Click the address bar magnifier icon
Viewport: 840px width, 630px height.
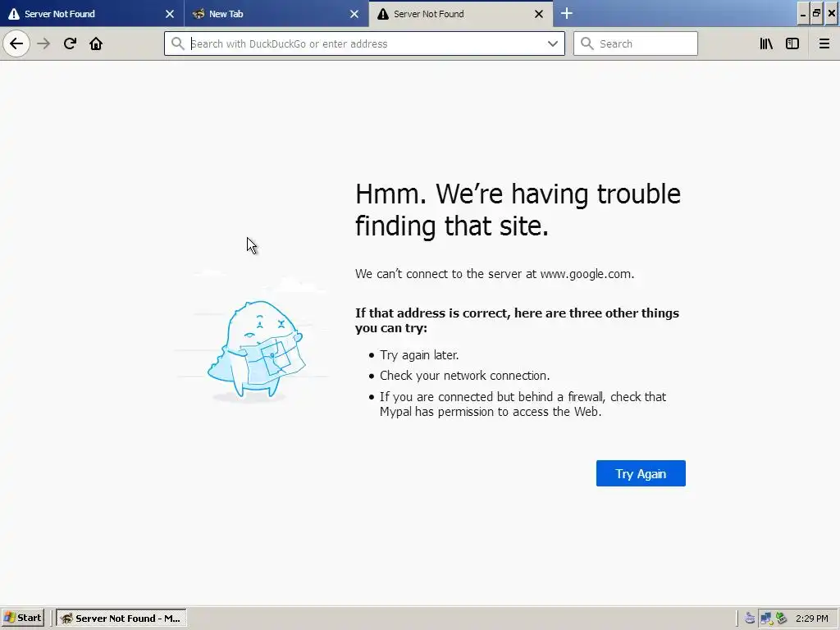tap(177, 43)
